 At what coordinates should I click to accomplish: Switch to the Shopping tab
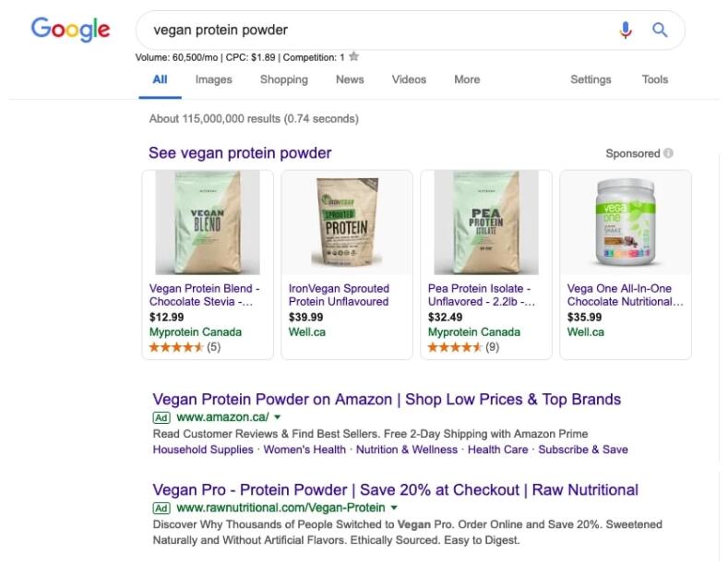pyautogui.click(x=283, y=79)
